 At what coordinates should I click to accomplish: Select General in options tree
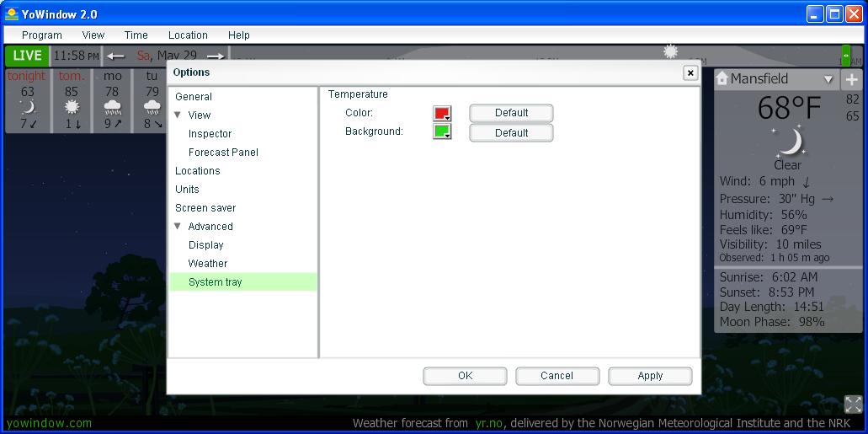click(x=193, y=96)
